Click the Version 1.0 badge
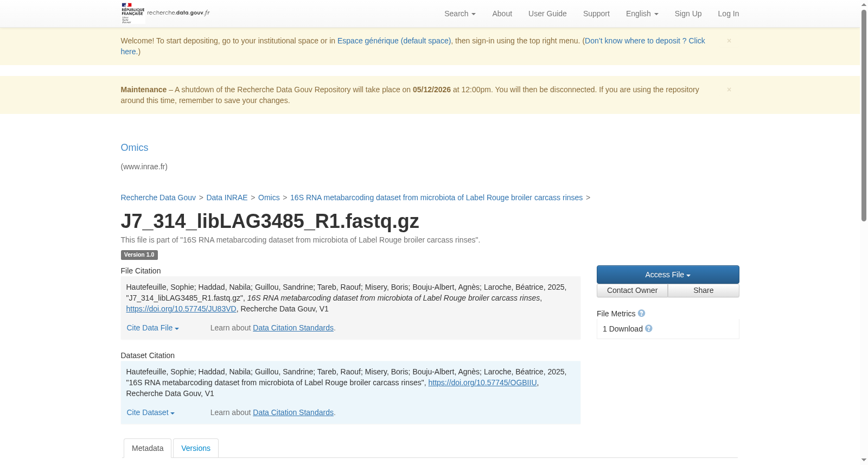 [x=139, y=255]
